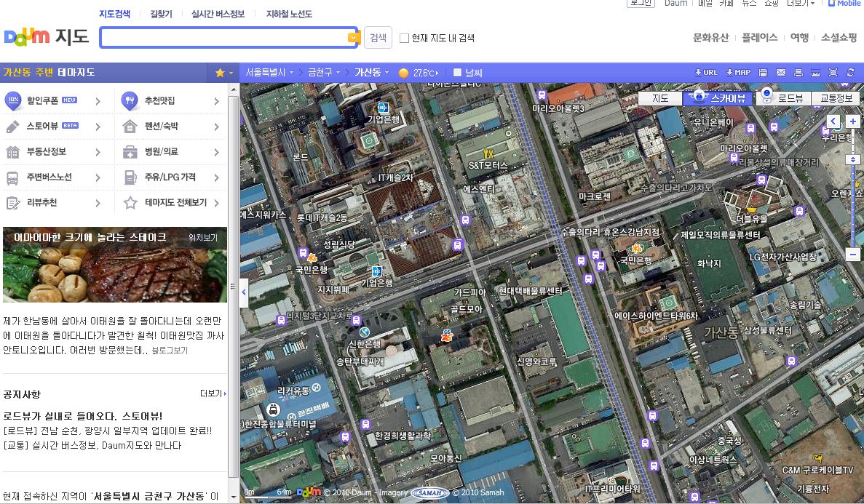Toggle the 교통정보 traffic overlay
This screenshot has height=504, width=864.
pos(836,98)
